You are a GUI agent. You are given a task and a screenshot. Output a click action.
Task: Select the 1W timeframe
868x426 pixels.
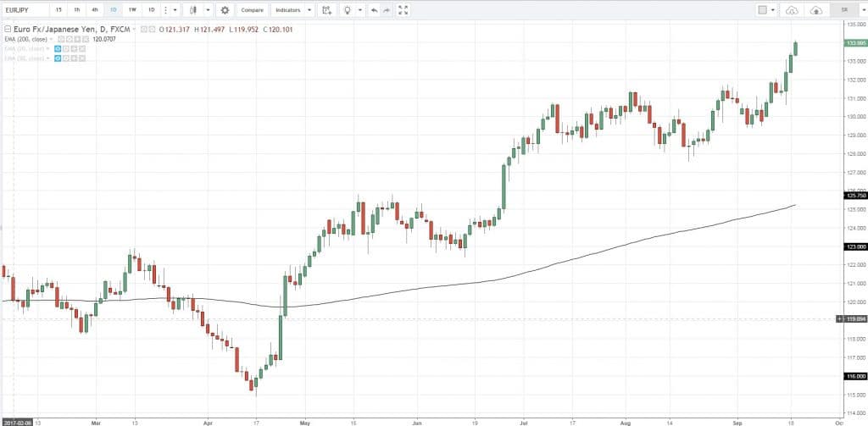point(132,10)
